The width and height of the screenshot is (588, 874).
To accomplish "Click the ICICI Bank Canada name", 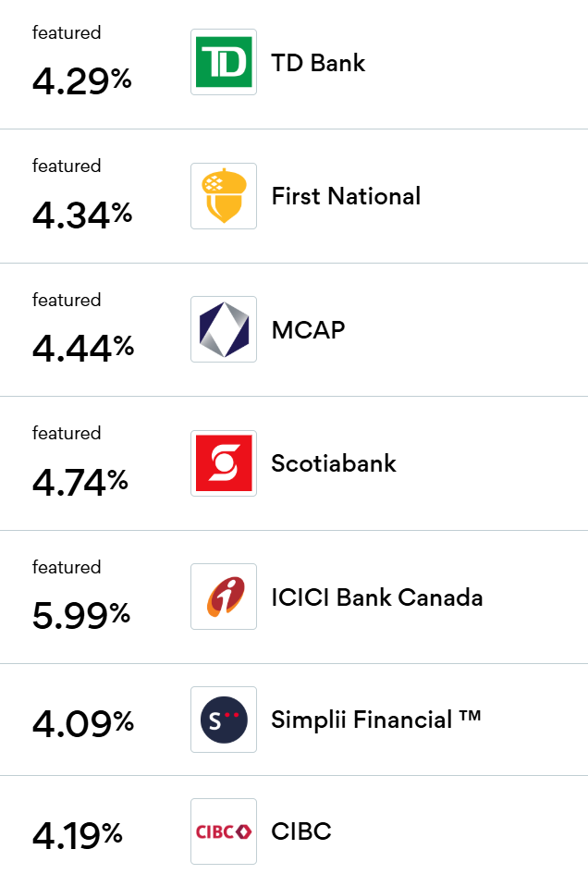I will pyautogui.click(x=376, y=597).
